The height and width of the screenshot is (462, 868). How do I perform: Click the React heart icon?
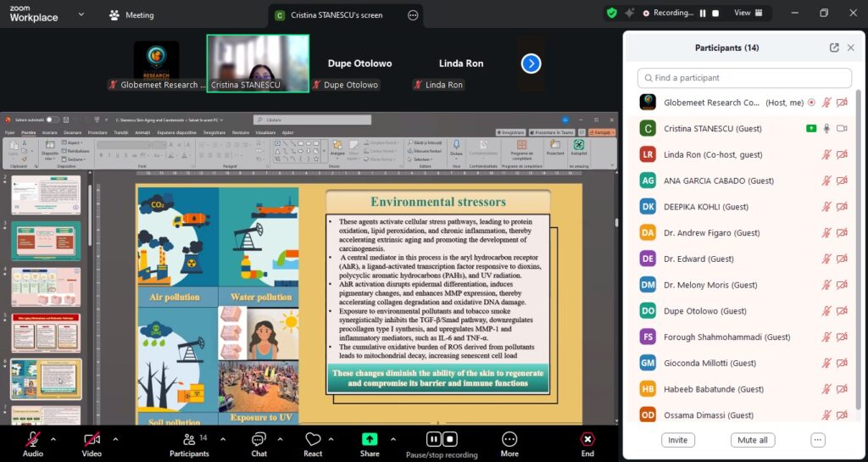[313, 439]
